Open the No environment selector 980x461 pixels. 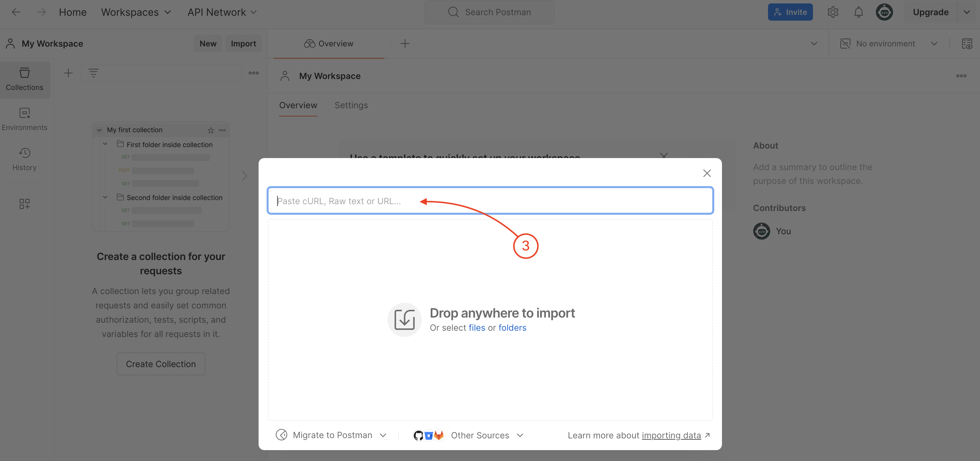coord(888,44)
